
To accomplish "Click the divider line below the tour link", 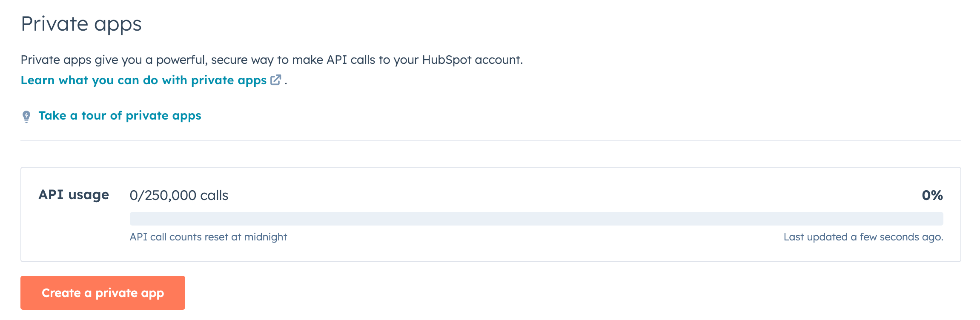I will coord(490,142).
